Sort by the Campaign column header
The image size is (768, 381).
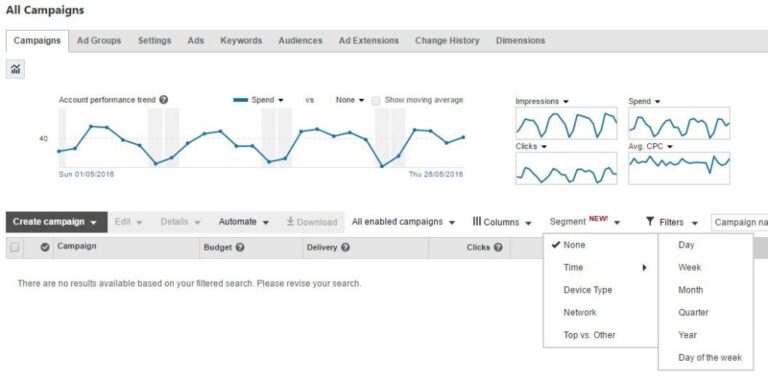pyautogui.click(x=76, y=246)
